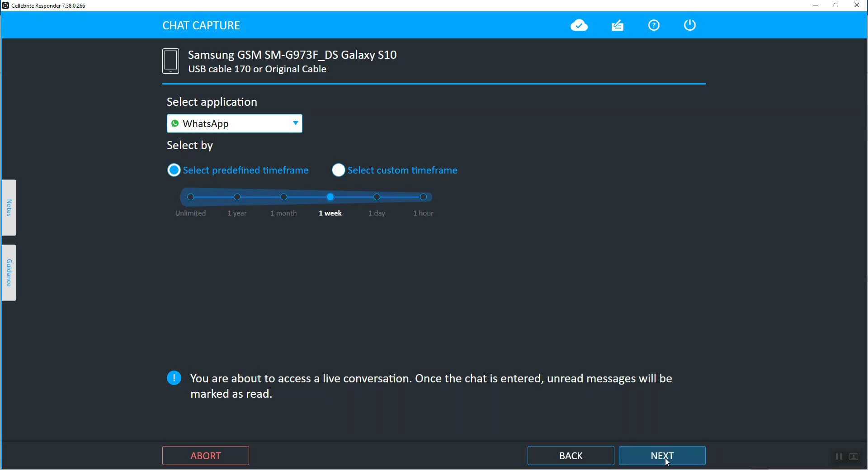The height and width of the screenshot is (470, 868).
Task: Click the NEXT button
Action: pyautogui.click(x=662, y=456)
